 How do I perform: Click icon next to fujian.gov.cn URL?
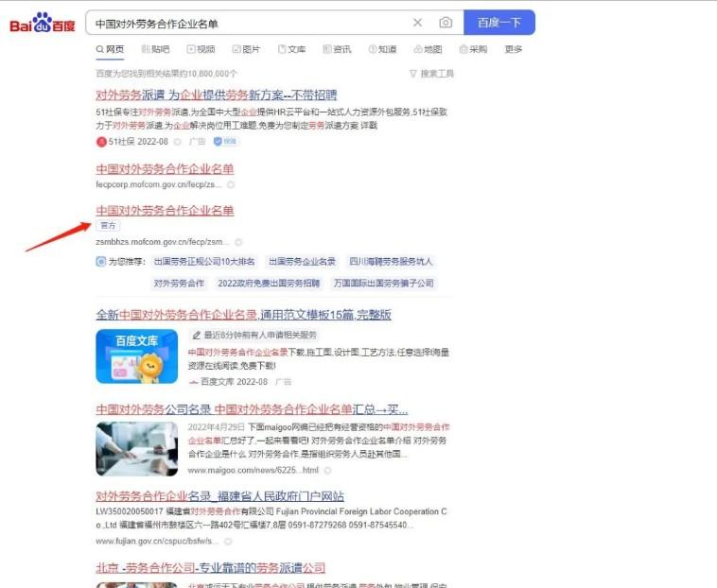tap(228, 542)
